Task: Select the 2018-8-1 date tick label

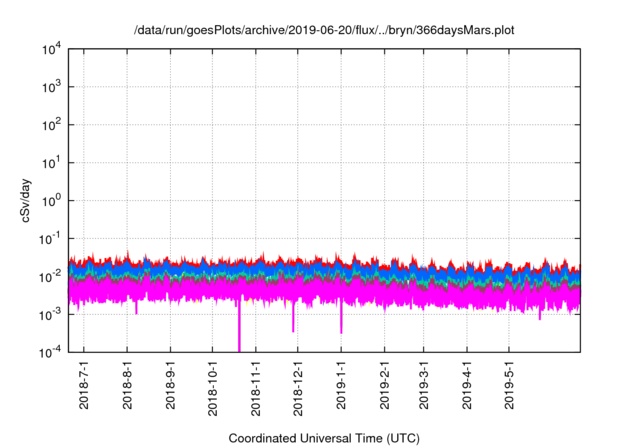Action: [127, 386]
